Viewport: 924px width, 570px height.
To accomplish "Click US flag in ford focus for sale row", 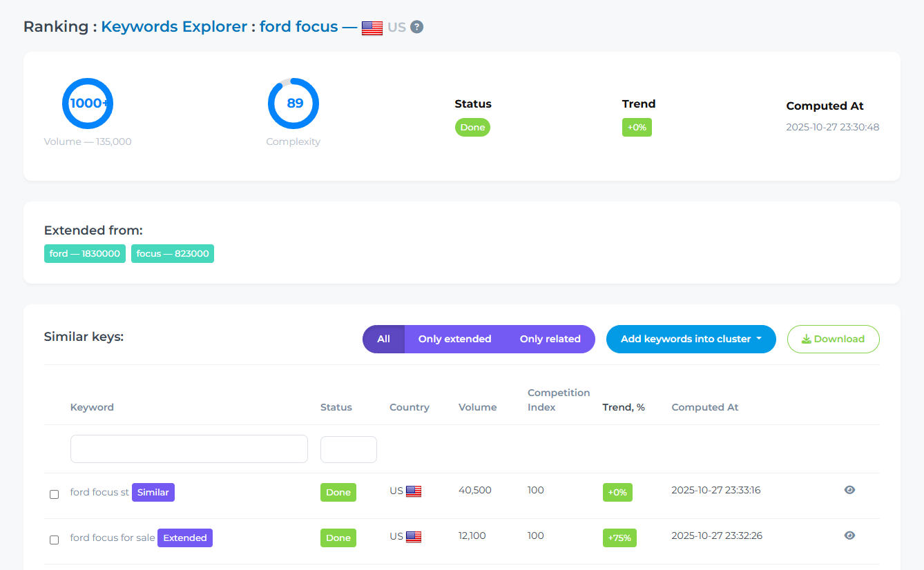I will (414, 537).
